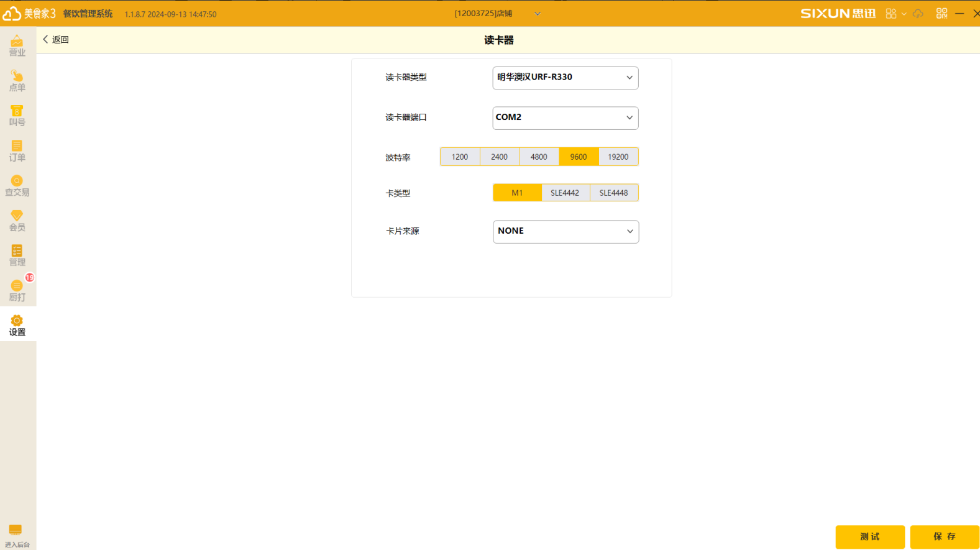980x550 pixels.
Task: Click the QR code icon in title bar
Action: point(941,13)
